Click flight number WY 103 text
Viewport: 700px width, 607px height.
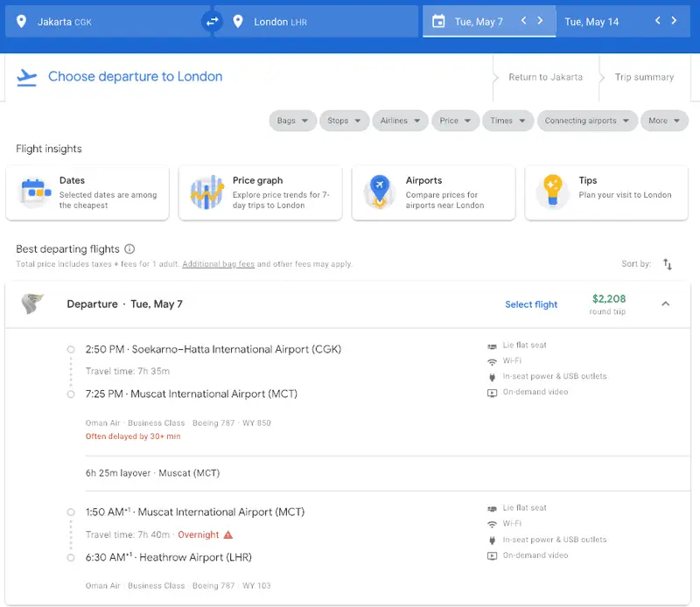click(x=256, y=586)
